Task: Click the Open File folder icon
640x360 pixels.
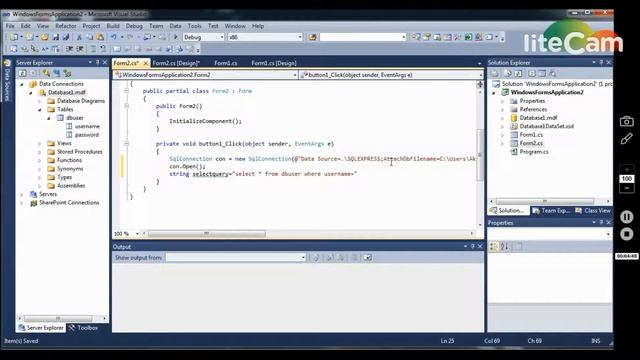Action: point(44,37)
